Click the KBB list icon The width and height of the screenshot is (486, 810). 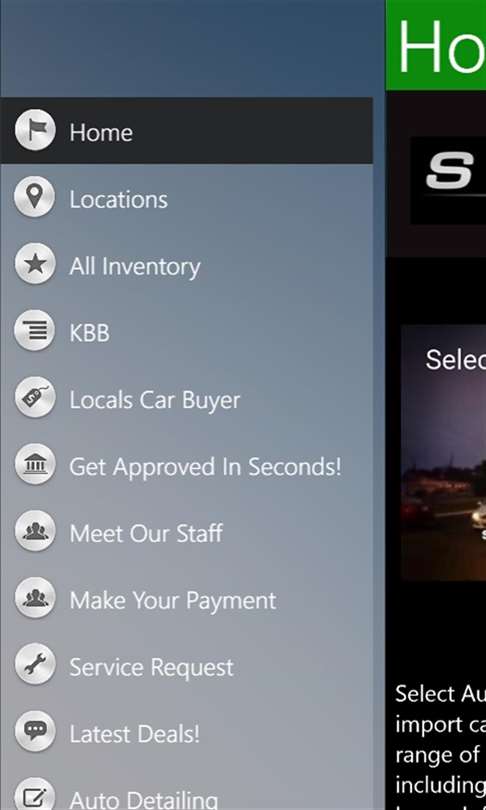click(x=35, y=330)
